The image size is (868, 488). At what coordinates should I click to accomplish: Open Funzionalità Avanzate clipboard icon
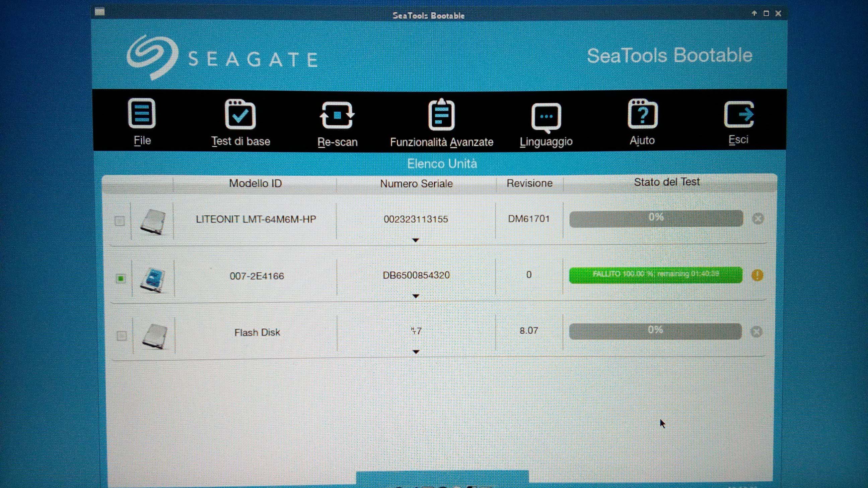[x=441, y=115]
